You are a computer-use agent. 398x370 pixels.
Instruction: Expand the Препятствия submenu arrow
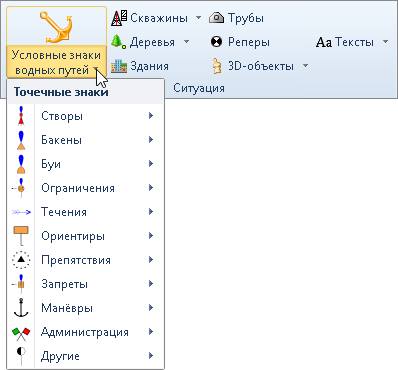(151, 260)
